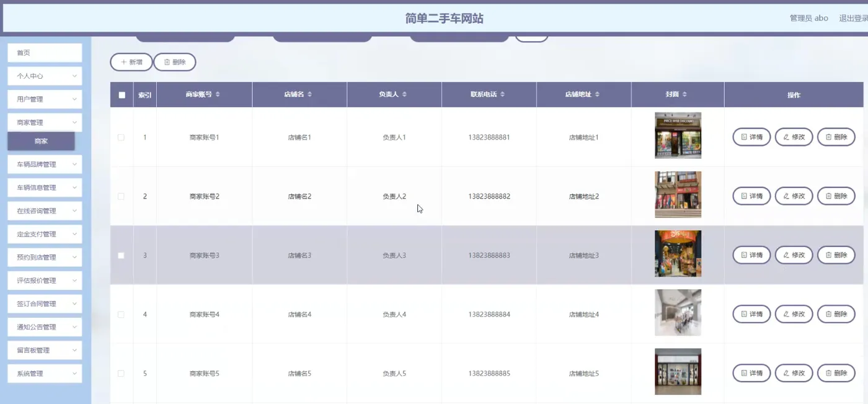Expand the 车辆品牌管理 menu
Screen dimensions: 868x404
(45, 164)
